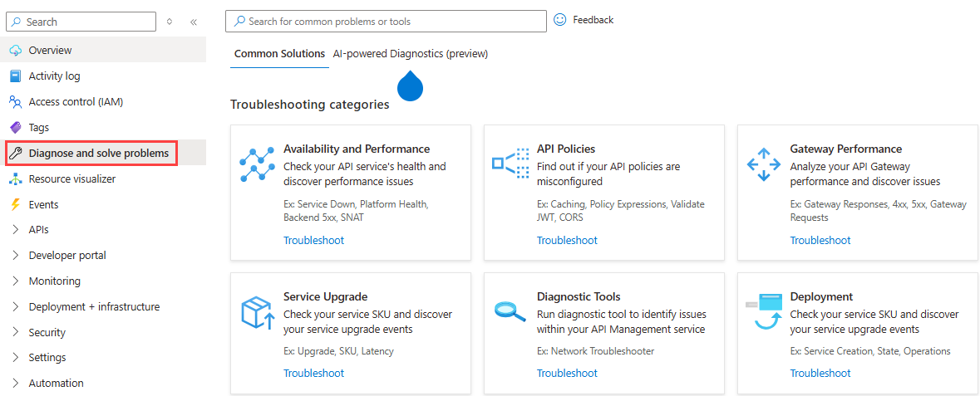Click the Access control (IAM) people icon
This screenshot has height=396, width=980.
click(x=15, y=102)
